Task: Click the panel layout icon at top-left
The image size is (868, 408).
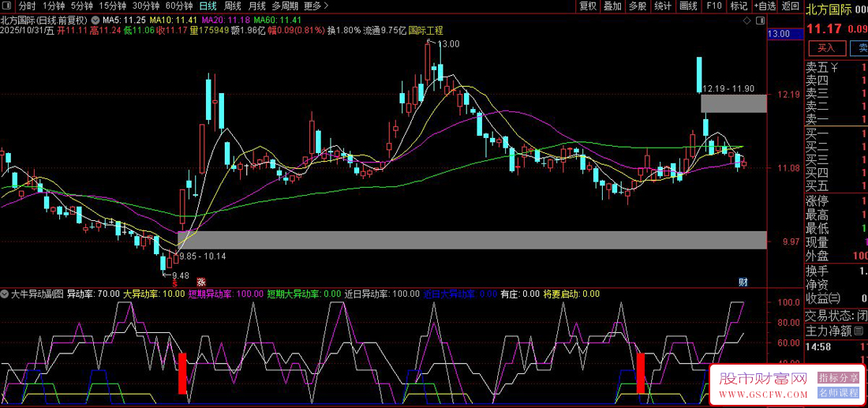Action: 6,6
